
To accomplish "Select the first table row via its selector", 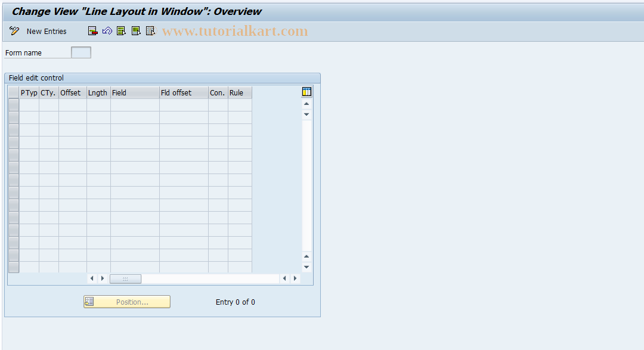I will click(x=14, y=105).
